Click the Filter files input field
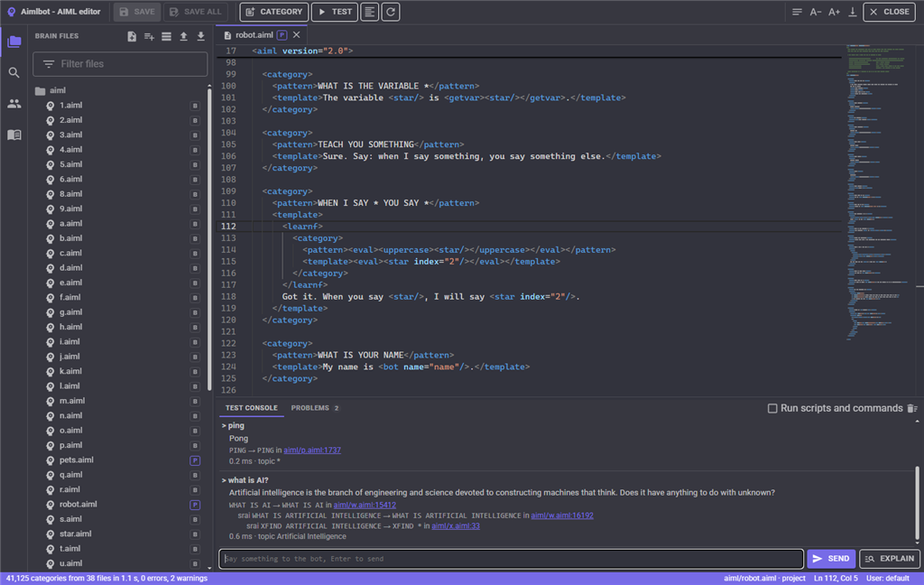924x585 pixels. tap(120, 64)
